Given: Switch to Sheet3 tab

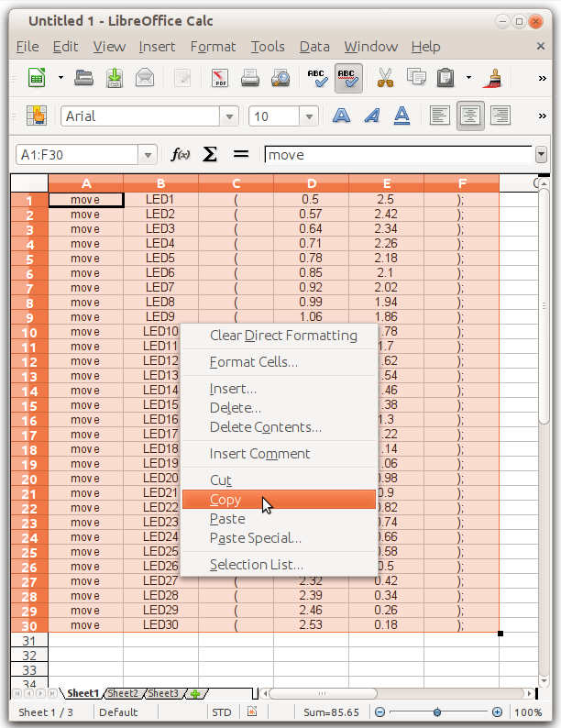Looking at the screenshot, I should (x=163, y=694).
